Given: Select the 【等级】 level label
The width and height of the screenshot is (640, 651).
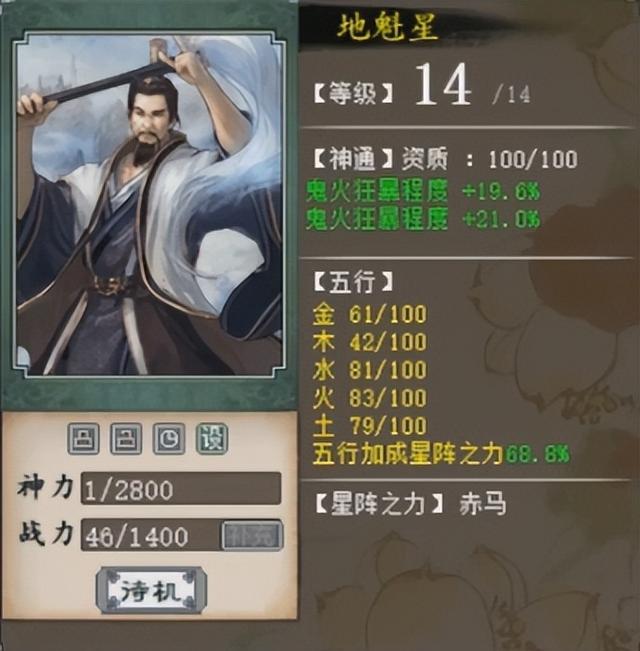Looking at the screenshot, I should 353,93.
